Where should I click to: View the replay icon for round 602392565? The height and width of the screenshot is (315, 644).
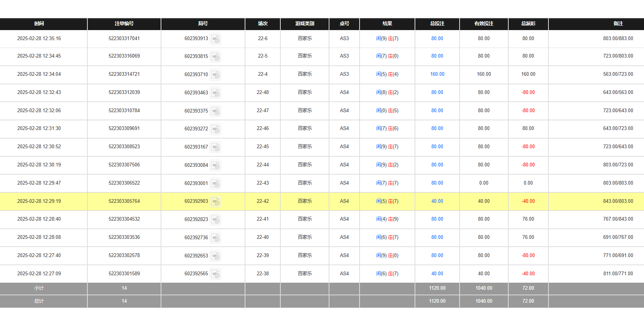tap(215, 274)
